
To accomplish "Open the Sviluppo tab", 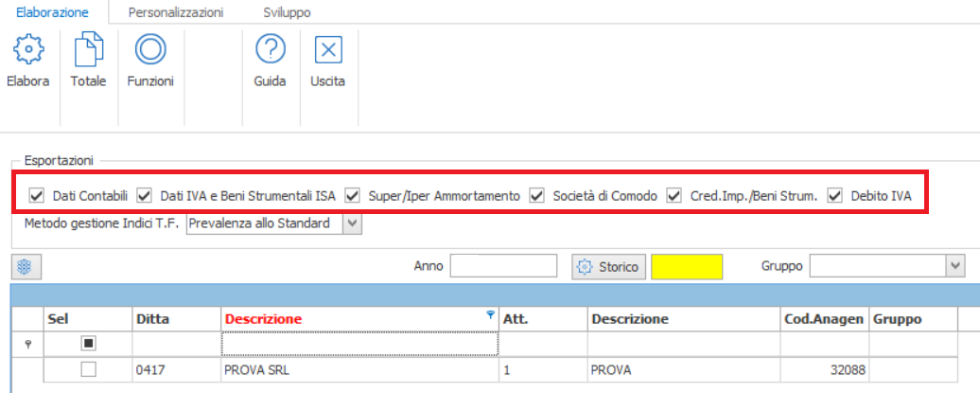I will [x=287, y=12].
